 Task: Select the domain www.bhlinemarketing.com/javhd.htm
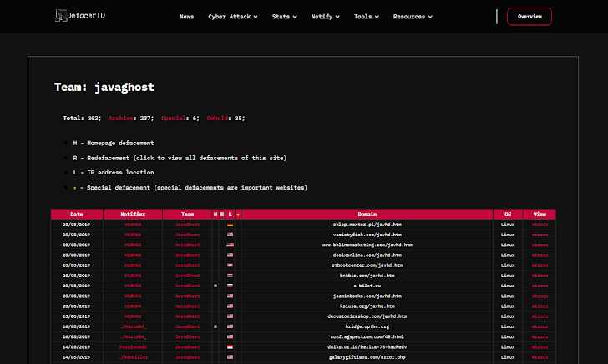pos(367,245)
